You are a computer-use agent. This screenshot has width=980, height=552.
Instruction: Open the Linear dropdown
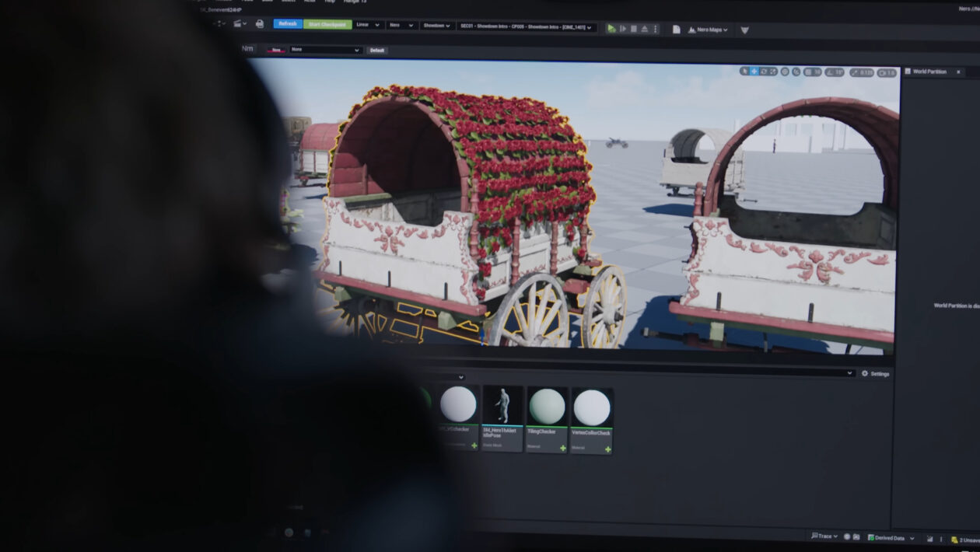pyautogui.click(x=368, y=25)
